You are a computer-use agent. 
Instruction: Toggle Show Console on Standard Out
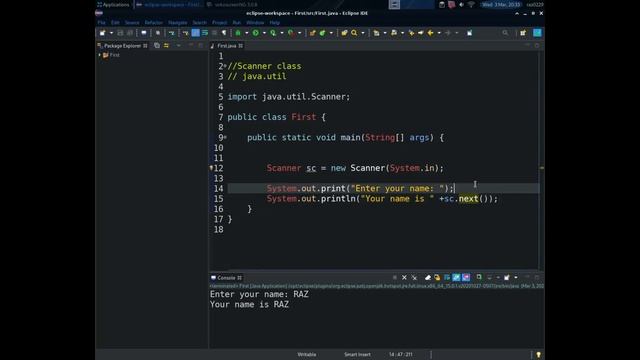tap(456, 278)
